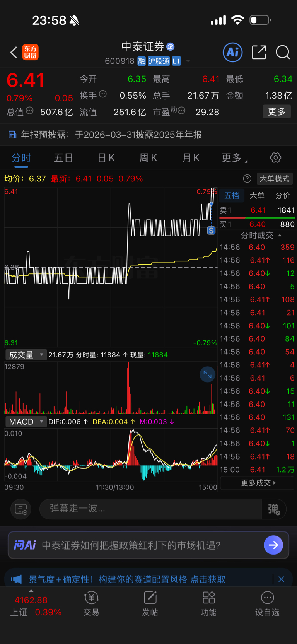This screenshot has width=297, height=644.
Task: Tap the 均价 6.37 average price label
Action: pyautogui.click(x=25, y=179)
